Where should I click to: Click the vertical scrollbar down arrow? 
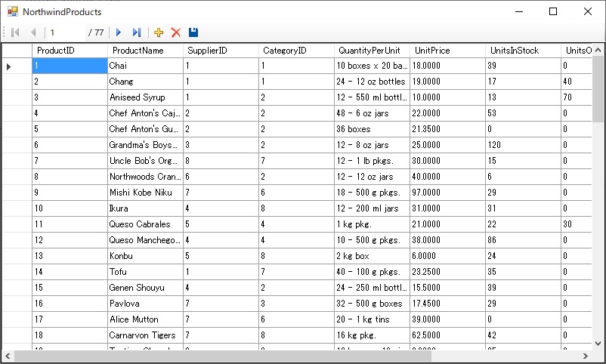coord(598,343)
